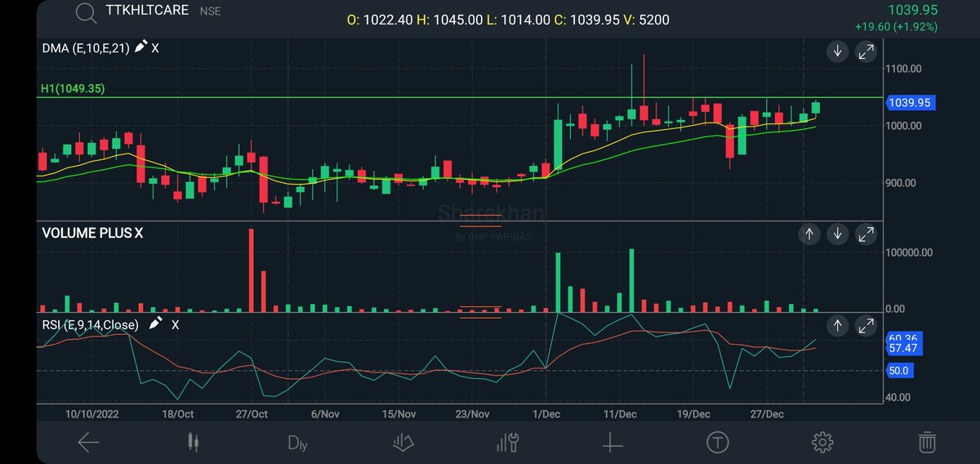This screenshot has height=464, width=980.
Task: Click the 23/Nov date on time axis
Action: (473, 414)
